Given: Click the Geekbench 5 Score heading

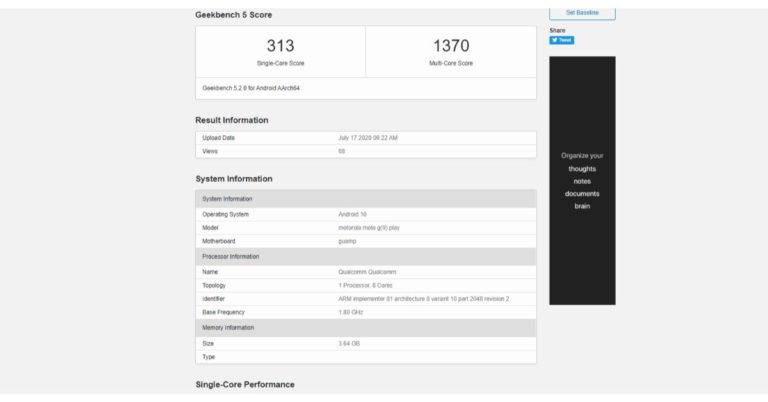Looking at the screenshot, I should pyautogui.click(x=234, y=15).
